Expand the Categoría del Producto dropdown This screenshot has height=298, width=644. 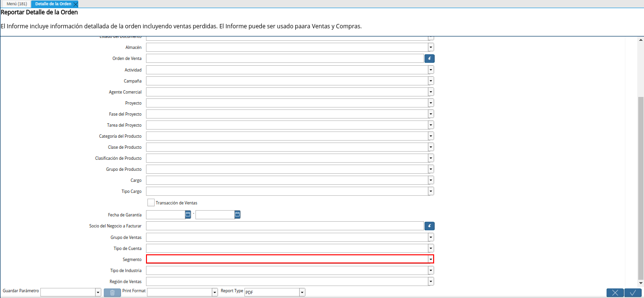(x=431, y=136)
